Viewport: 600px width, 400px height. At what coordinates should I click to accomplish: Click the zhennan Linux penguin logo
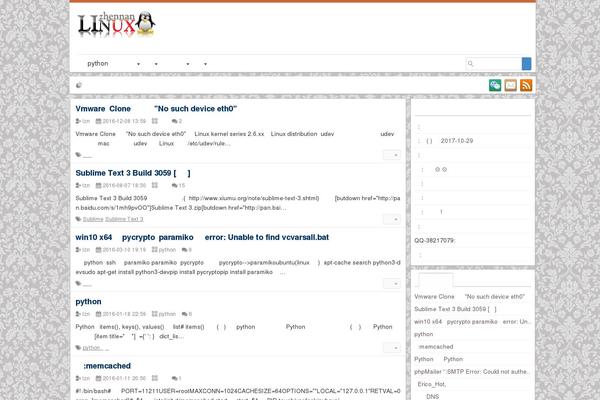pyautogui.click(x=116, y=24)
